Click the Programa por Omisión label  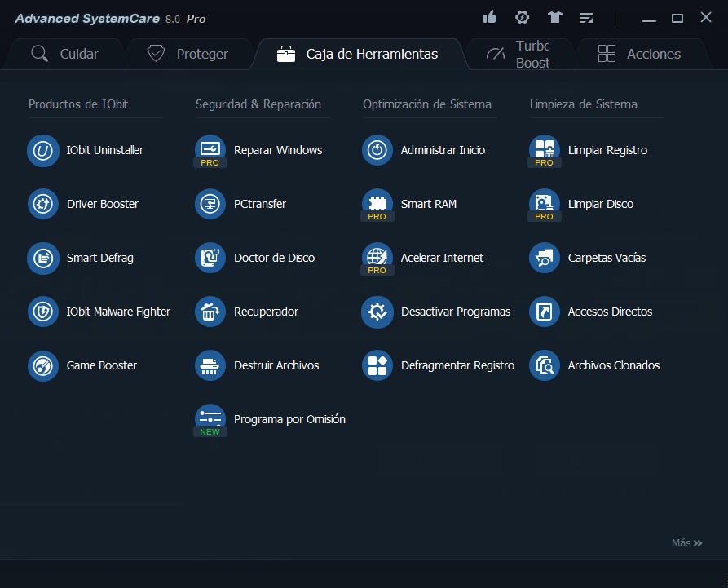[289, 419]
